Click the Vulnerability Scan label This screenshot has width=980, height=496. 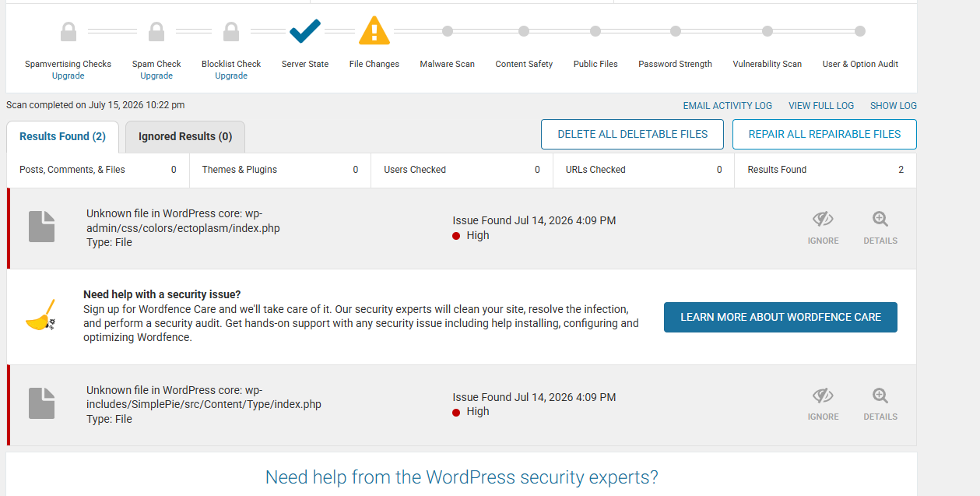767,65
